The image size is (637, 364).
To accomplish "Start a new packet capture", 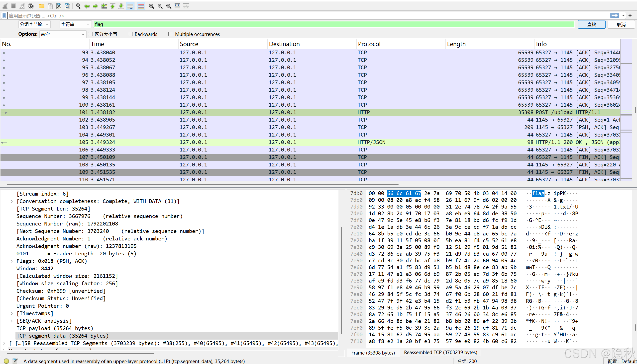I will tap(4, 6).
